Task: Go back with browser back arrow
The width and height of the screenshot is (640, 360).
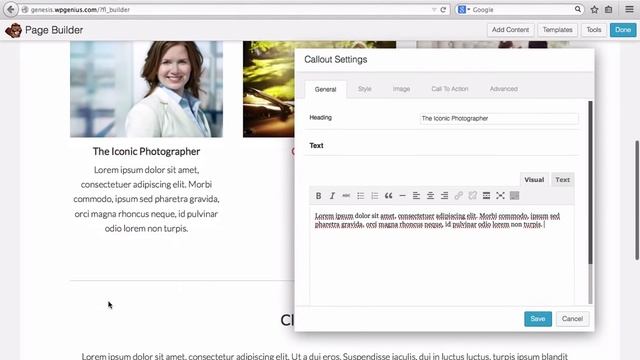Action: pyautogui.click(x=11, y=9)
